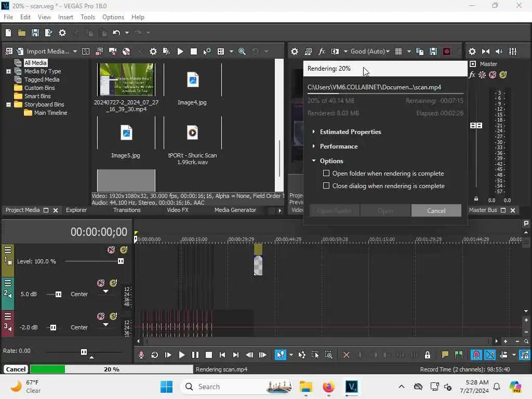Screen dimensions: 532x399
Task: Open the File menu
Action: click(x=8, y=17)
